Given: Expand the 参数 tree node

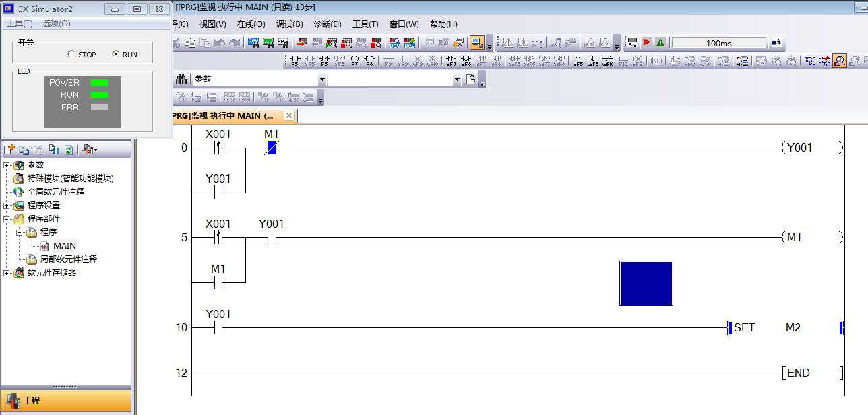Looking at the screenshot, I should point(7,165).
